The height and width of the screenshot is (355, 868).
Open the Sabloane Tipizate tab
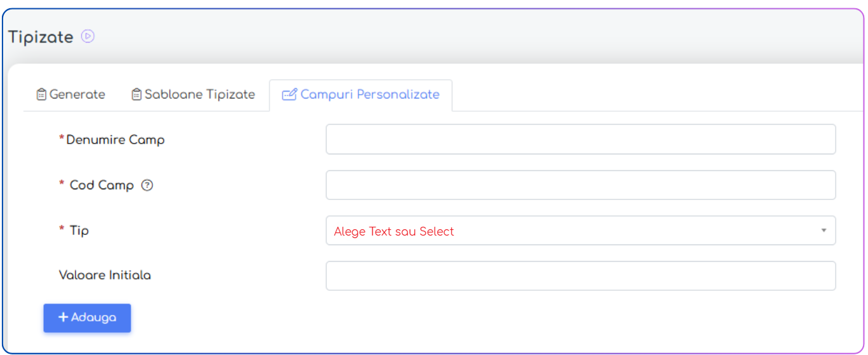[199, 95]
